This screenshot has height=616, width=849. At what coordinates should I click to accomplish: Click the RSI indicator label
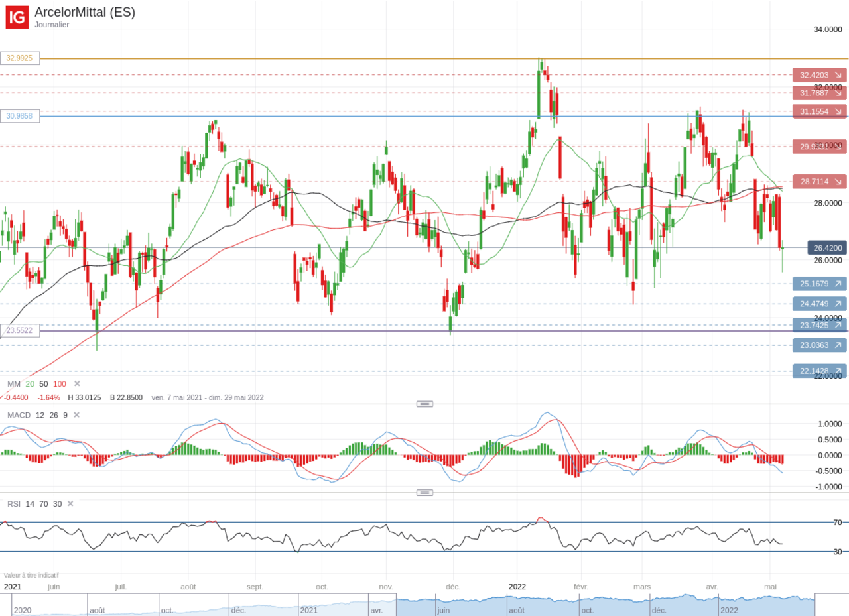tap(15, 504)
